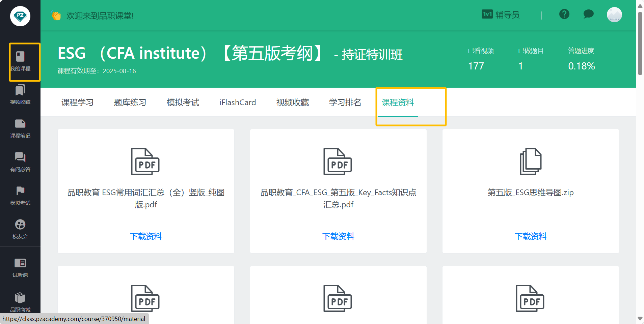The width and height of the screenshot is (644, 324).
Task: Click the 辅导员 label in header
Action: tap(507, 14)
